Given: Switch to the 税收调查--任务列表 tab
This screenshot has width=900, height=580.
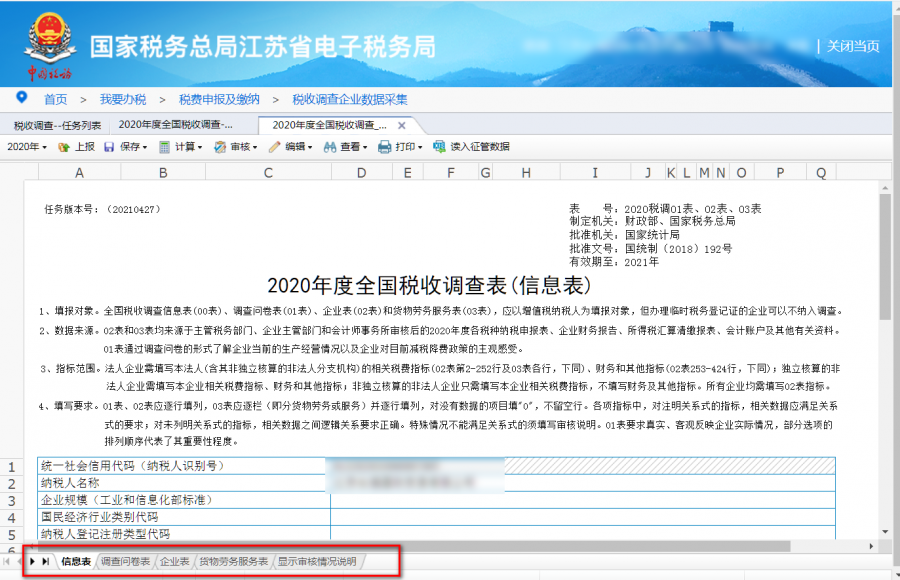Looking at the screenshot, I should [57, 125].
